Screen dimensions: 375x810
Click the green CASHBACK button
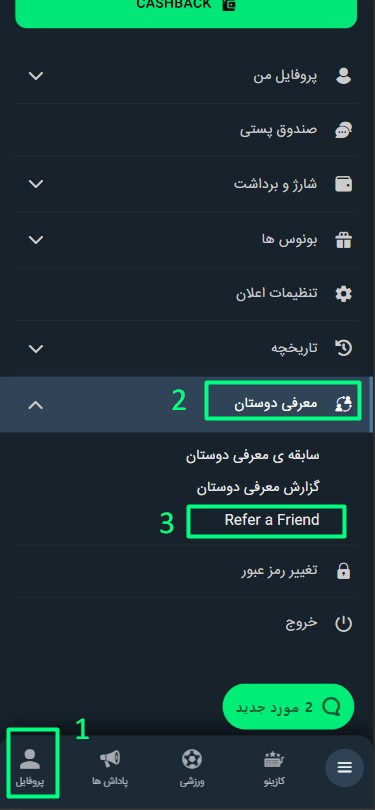coord(186,10)
